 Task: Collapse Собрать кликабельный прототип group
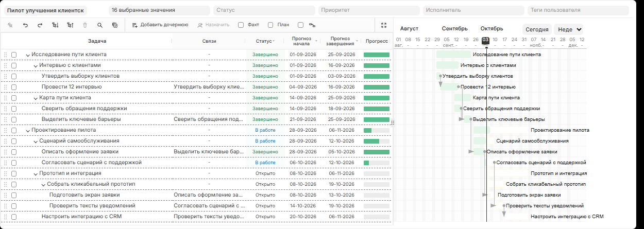[x=43, y=184]
